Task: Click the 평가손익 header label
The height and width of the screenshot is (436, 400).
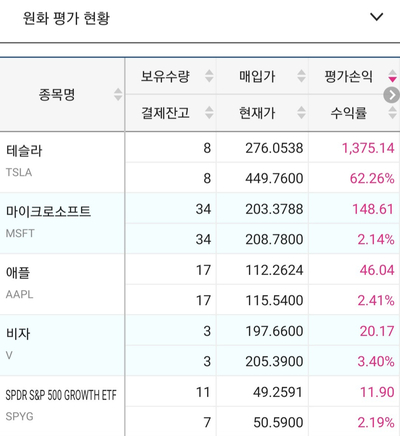Action: click(349, 76)
